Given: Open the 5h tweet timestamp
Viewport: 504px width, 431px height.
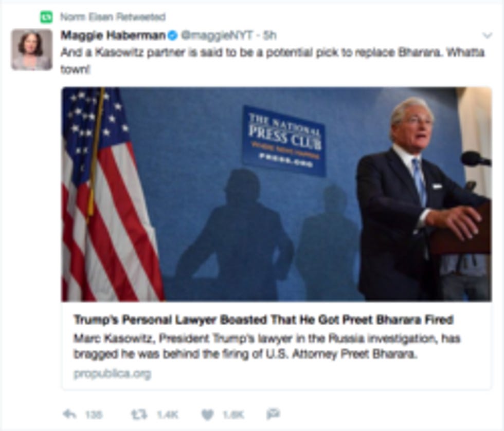Looking at the screenshot, I should (269, 35).
